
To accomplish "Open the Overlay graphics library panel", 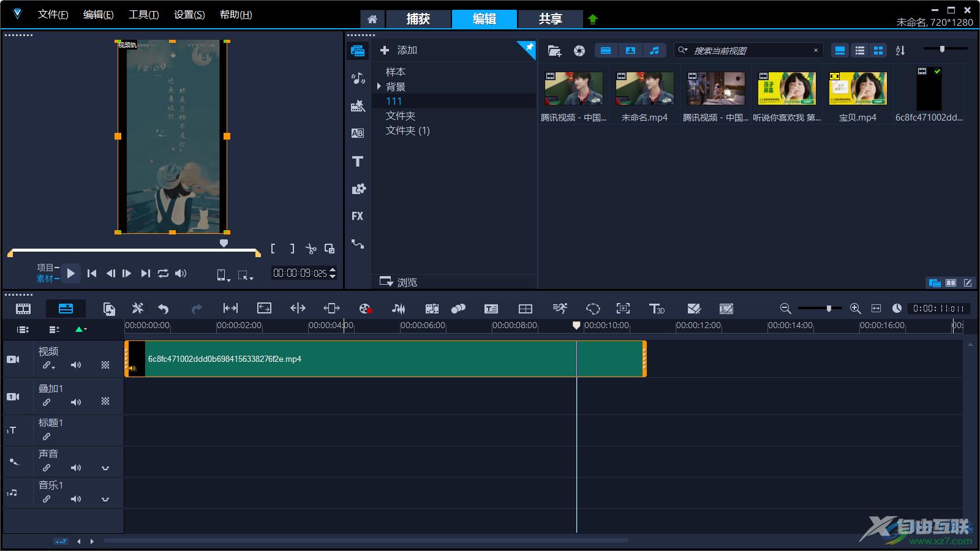I will click(358, 189).
